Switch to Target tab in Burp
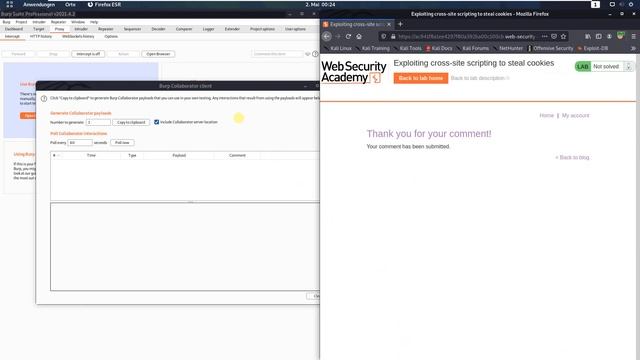This screenshot has height=360, width=640. 39,29
